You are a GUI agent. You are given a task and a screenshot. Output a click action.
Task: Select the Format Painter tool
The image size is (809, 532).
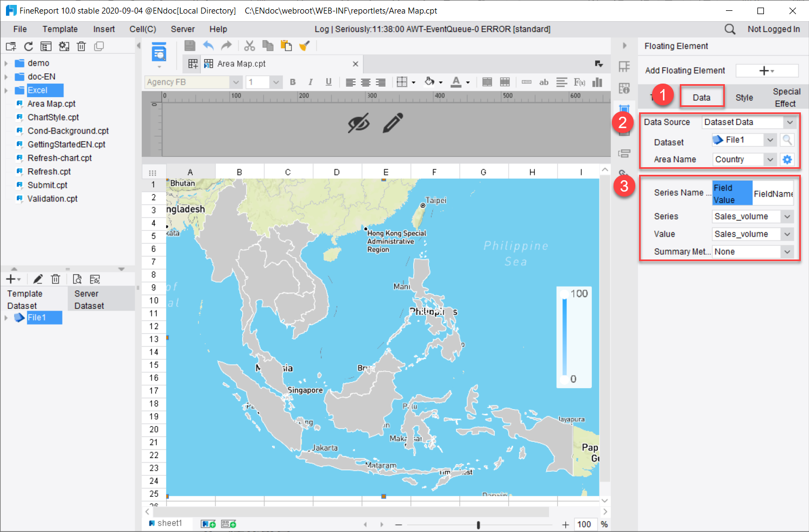(306, 46)
